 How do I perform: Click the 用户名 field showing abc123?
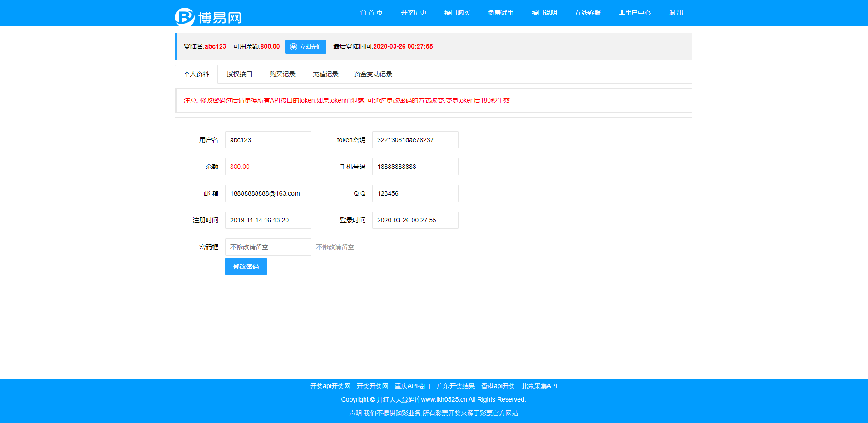[268, 140]
